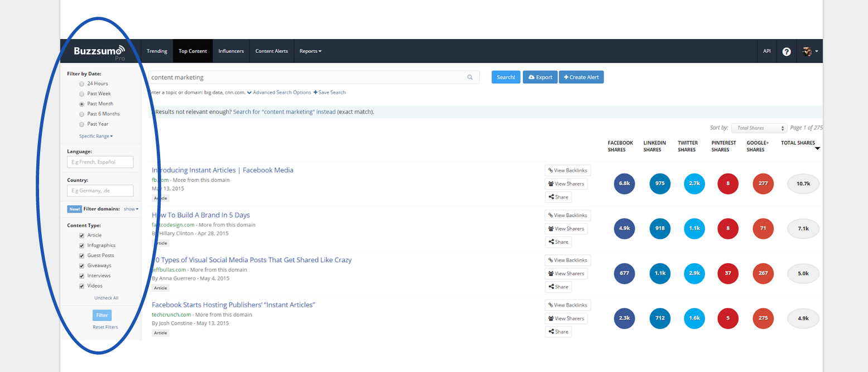Click the search magnifier icon in the field
868x372 pixels.
(x=470, y=78)
